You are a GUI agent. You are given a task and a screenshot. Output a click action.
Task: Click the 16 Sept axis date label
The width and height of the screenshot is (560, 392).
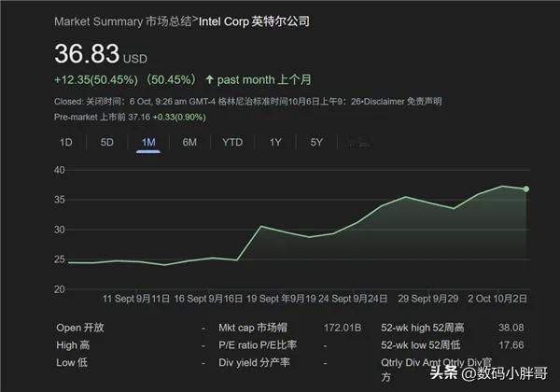208,299
